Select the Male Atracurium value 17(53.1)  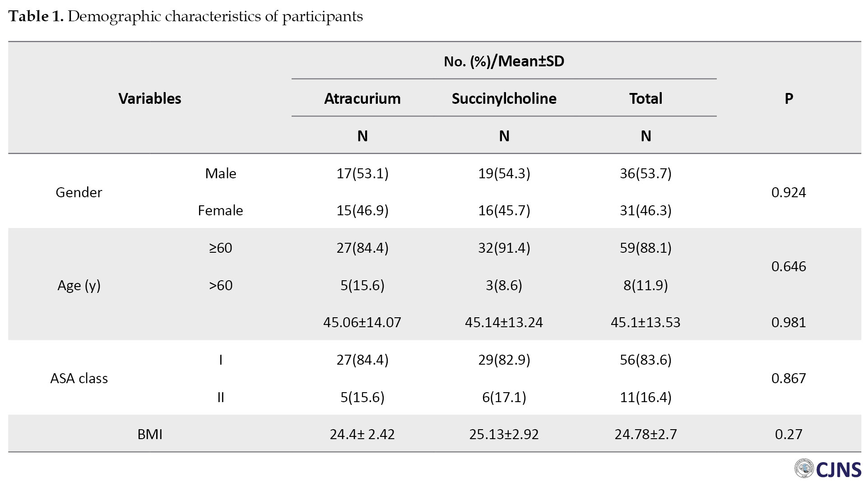click(362, 173)
